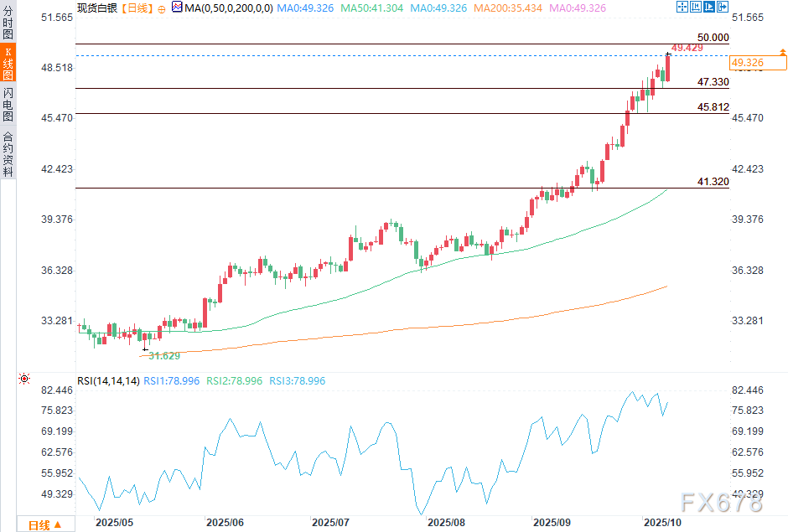788x532 pixels.
Task: Click the small orange arrow above the 49.326 price tag
Action: [x=781, y=52]
